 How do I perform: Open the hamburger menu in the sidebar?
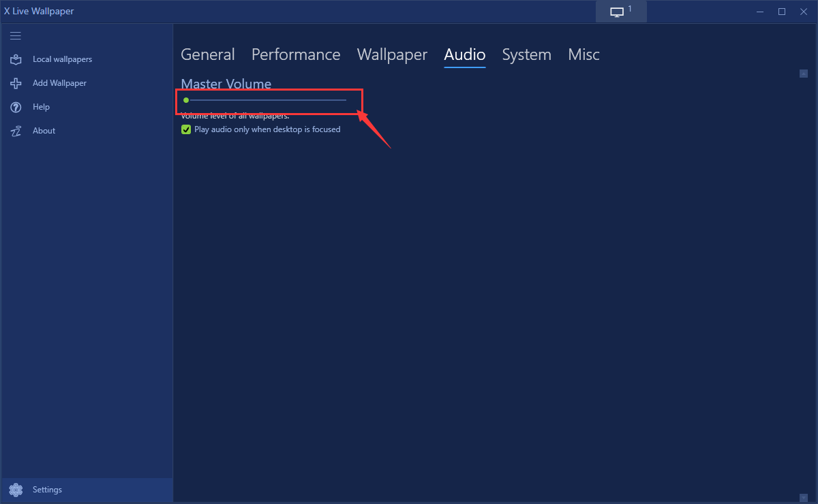(16, 36)
